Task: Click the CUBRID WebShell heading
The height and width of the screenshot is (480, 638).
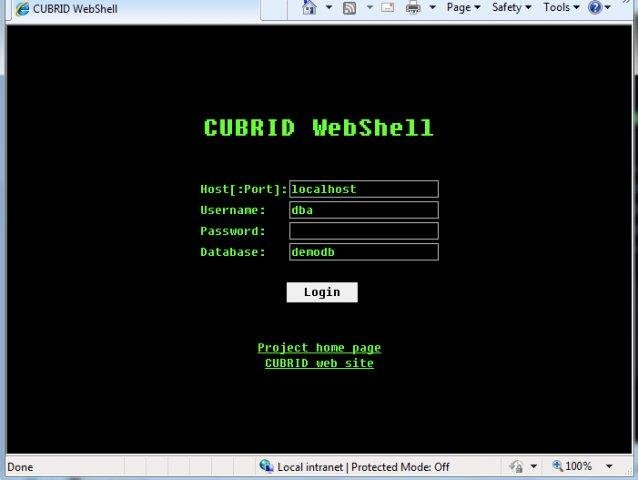Action: [319, 128]
